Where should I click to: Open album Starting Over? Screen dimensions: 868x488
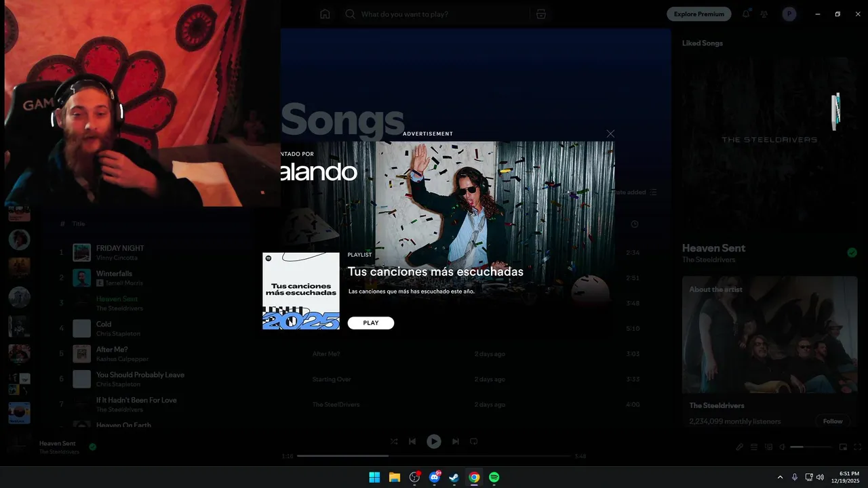point(332,380)
